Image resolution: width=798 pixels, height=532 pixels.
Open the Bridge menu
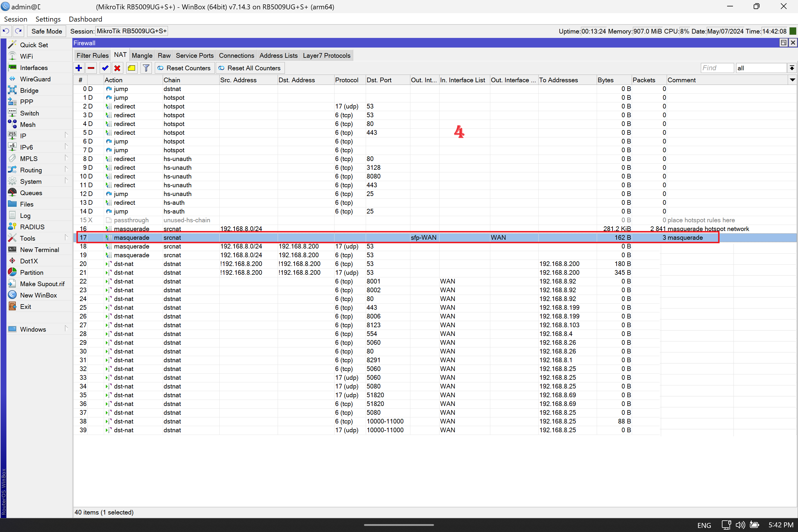(29, 91)
